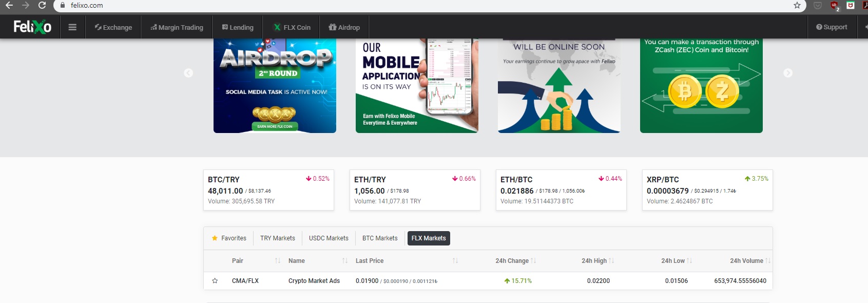Click the 0.02200 24h high value
The height and width of the screenshot is (303, 868).
coord(599,281)
